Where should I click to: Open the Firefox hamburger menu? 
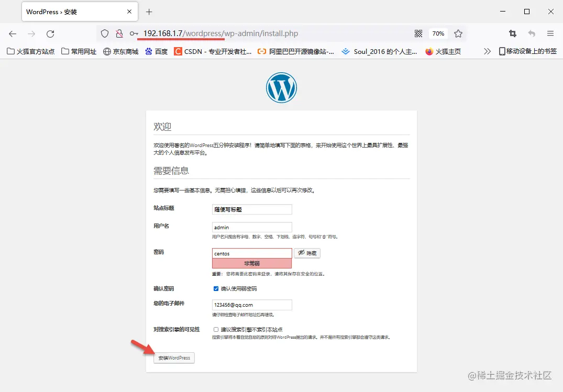click(x=550, y=33)
